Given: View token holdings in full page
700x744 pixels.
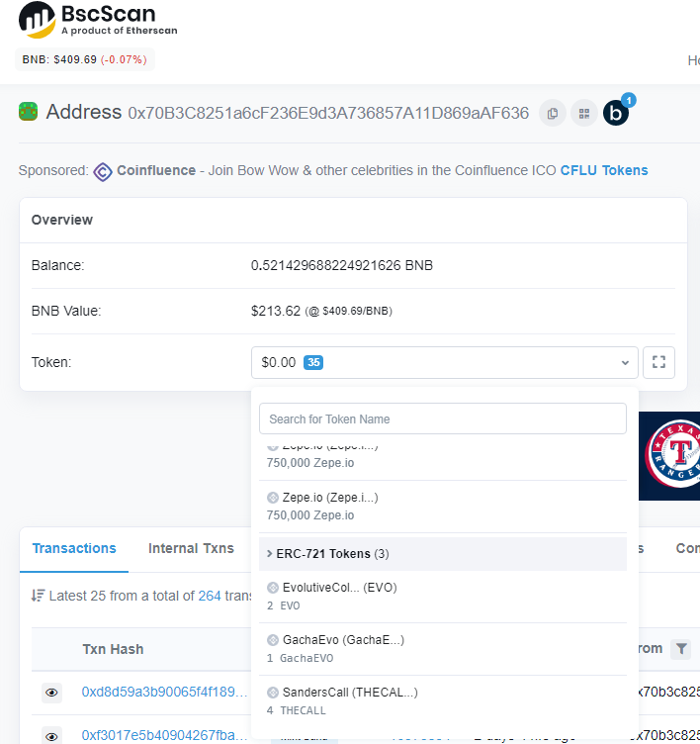Looking at the screenshot, I should coord(658,362).
